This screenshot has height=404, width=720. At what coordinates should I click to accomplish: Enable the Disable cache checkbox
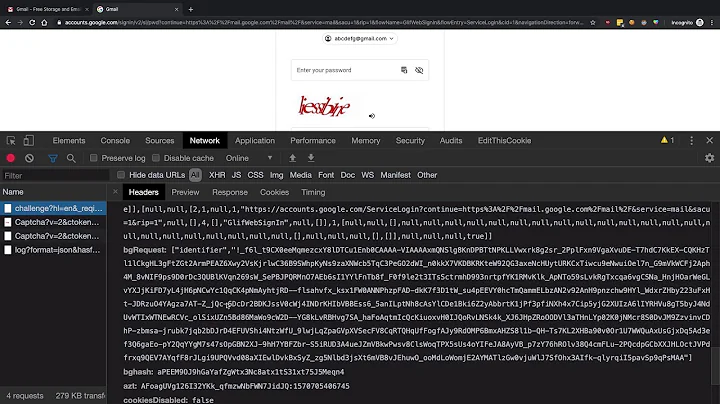[x=156, y=158]
